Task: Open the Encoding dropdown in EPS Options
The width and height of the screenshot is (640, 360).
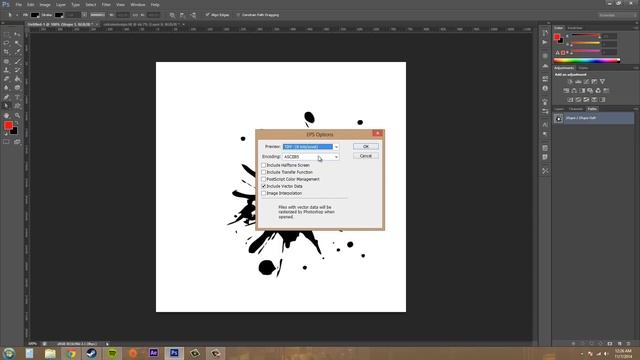Action: tap(311, 157)
